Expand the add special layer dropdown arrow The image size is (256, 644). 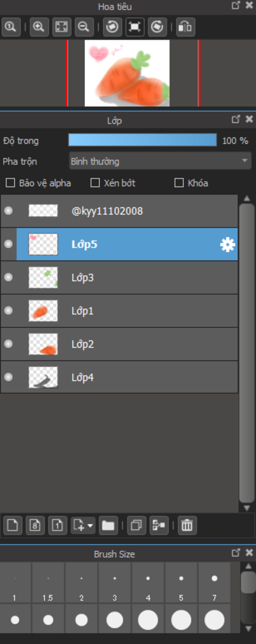pyautogui.click(x=90, y=525)
